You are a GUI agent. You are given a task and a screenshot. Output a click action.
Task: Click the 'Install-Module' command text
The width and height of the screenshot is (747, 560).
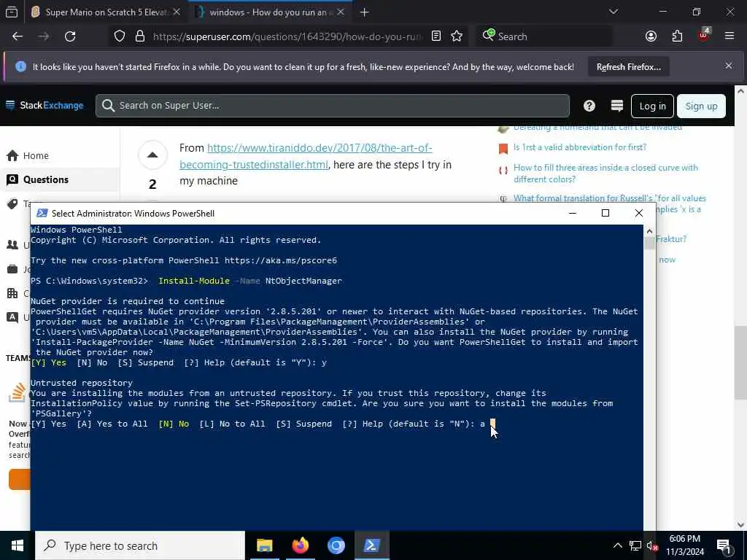pyautogui.click(x=194, y=281)
